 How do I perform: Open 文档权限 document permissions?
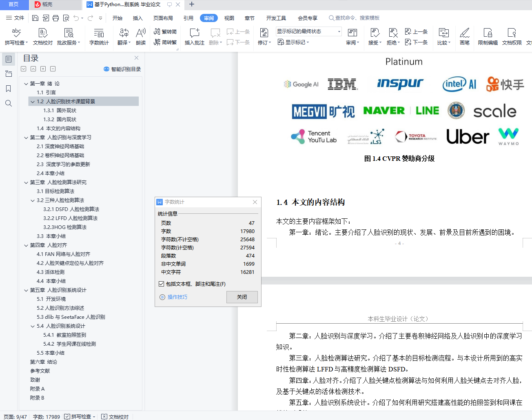(x=512, y=36)
